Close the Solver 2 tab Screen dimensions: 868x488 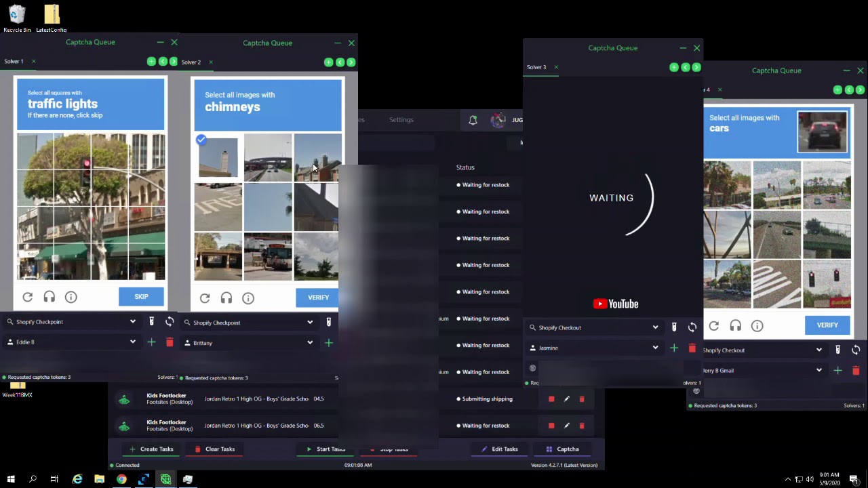click(210, 62)
